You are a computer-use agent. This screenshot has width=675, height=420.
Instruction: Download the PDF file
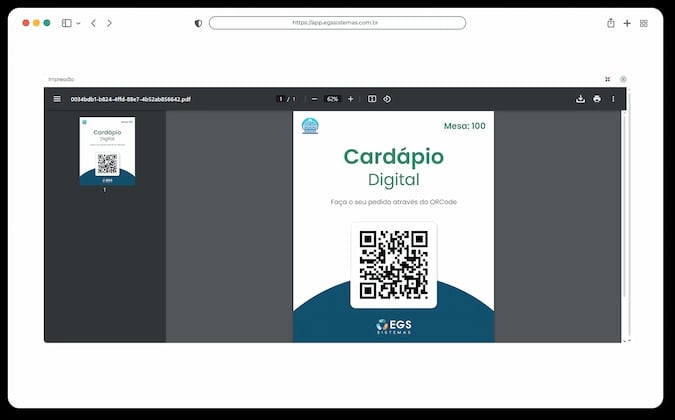point(580,99)
